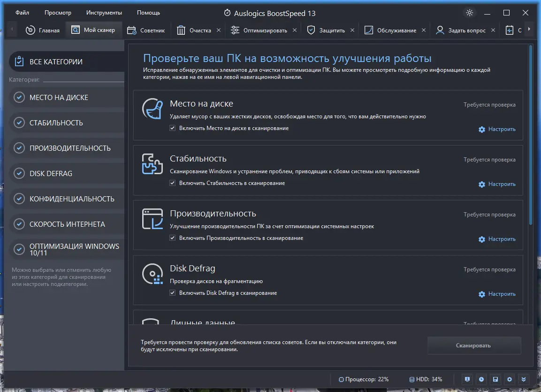
Task: Click the window icon of Производительность
Action: (x=152, y=219)
